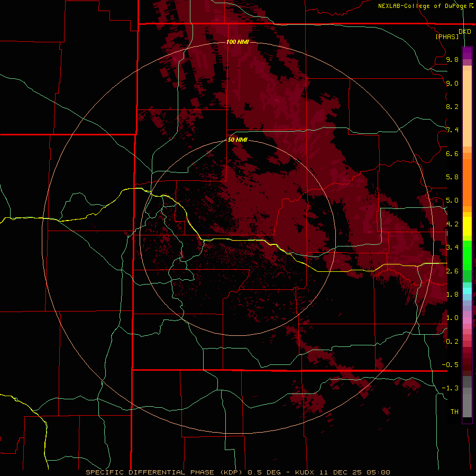The height and width of the screenshot is (476, 476).
Task: Click the '3.4' scale value
Action: pos(452,248)
